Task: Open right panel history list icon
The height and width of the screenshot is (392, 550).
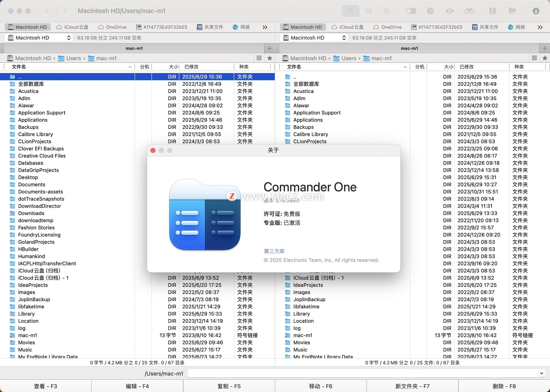Action: tap(534, 58)
